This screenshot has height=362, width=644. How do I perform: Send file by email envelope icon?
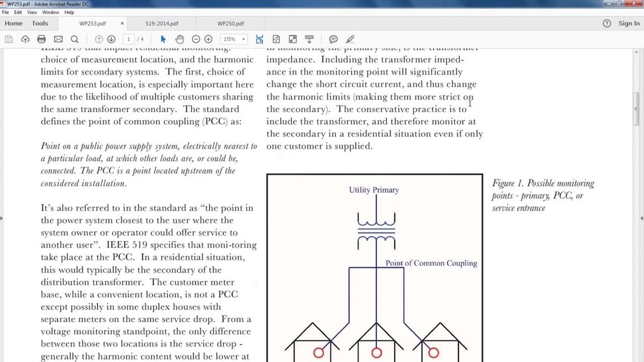pyautogui.click(x=58, y=39)
